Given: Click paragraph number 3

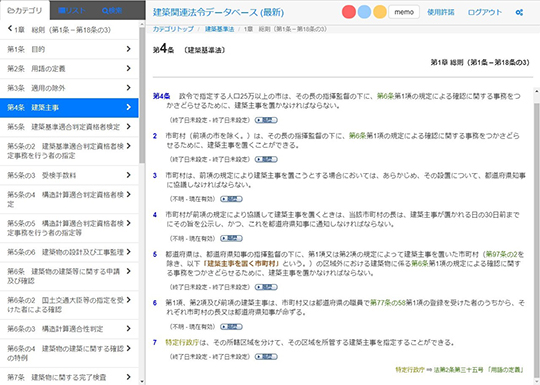Looking at the screenshot, I should [x=155, y=175].
